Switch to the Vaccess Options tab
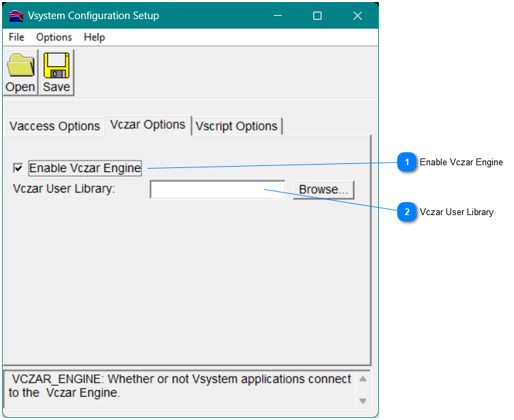This screenshot has height=420, width=514. [x=55, y=126]
